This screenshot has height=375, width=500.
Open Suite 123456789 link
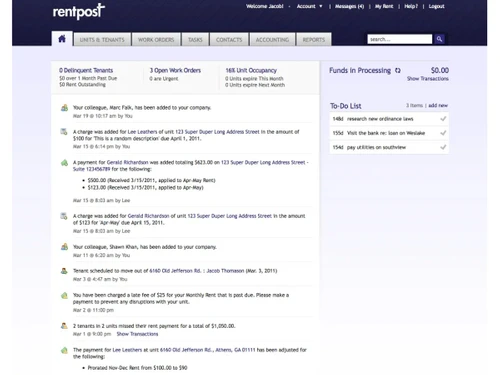click(91, 169)
